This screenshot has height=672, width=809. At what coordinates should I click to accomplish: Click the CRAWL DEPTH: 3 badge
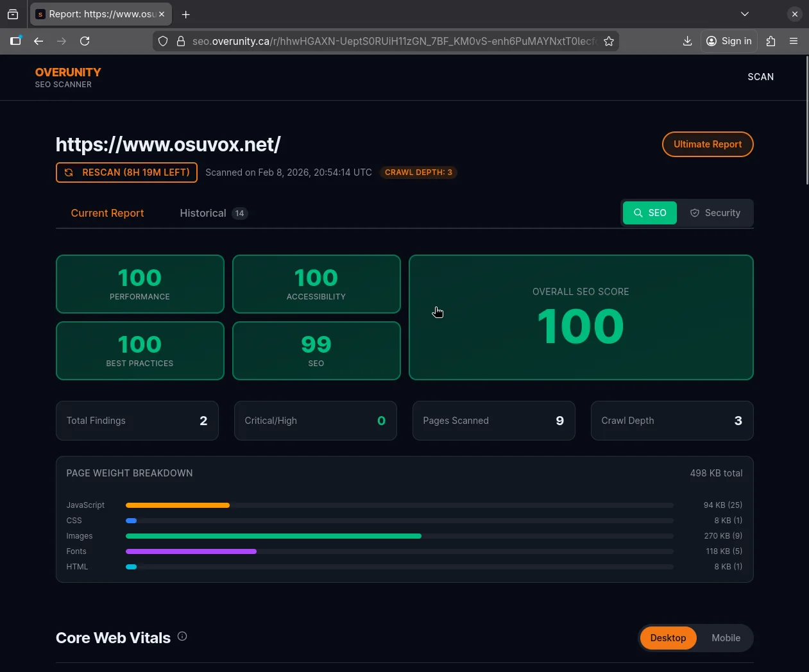coord(418,172)
